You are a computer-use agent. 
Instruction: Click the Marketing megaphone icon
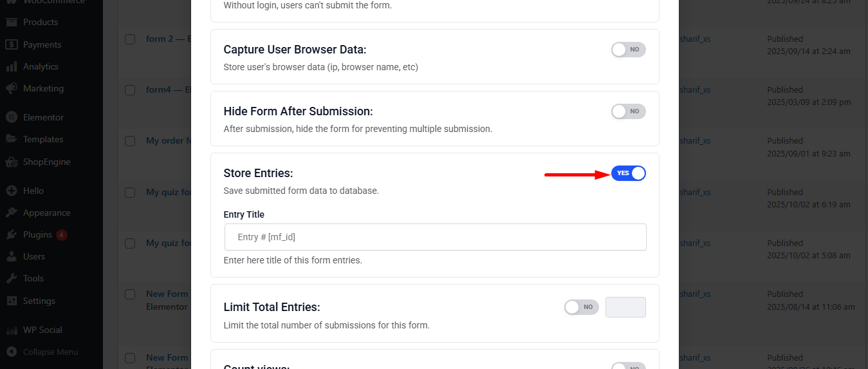[12, 88]
